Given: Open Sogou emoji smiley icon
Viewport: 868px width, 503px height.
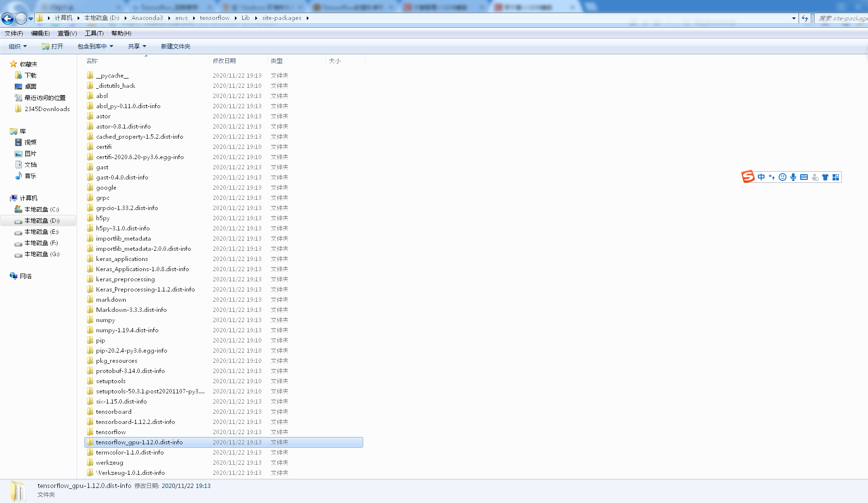Looking at the screenshot, I should click(x=783, y=177).
